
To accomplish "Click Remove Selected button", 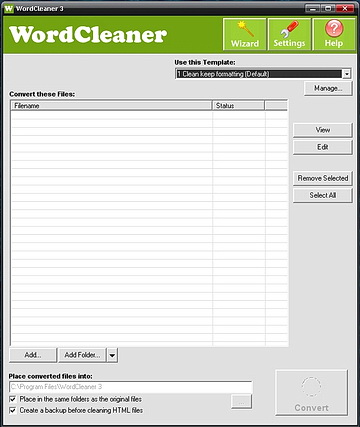I will pos(322,178).
